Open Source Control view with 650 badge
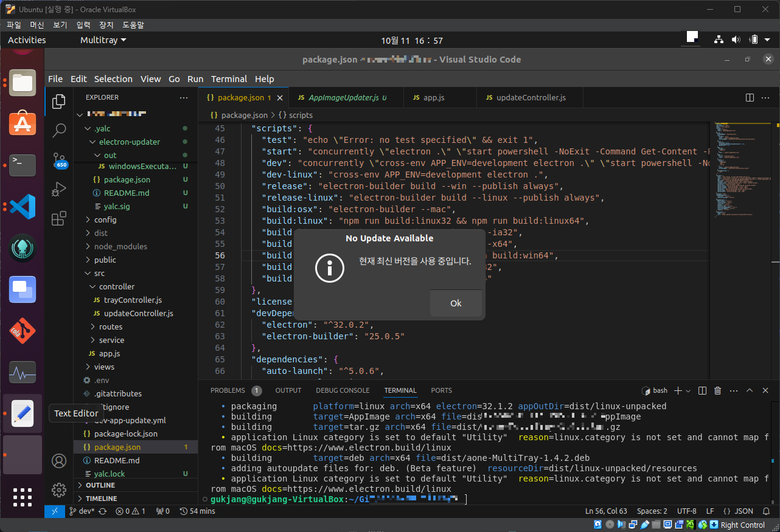This screenshot has width=780, height=532. pos(59,160)
